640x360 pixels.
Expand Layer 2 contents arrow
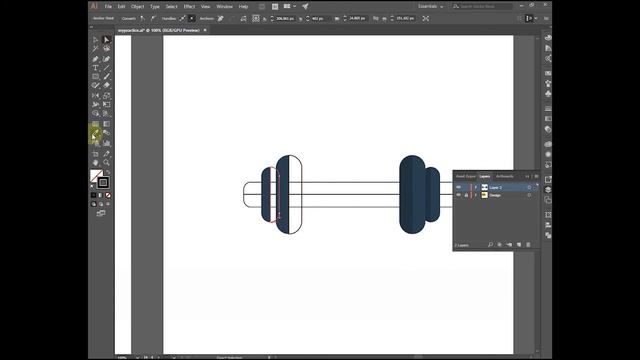pos(476,187)
